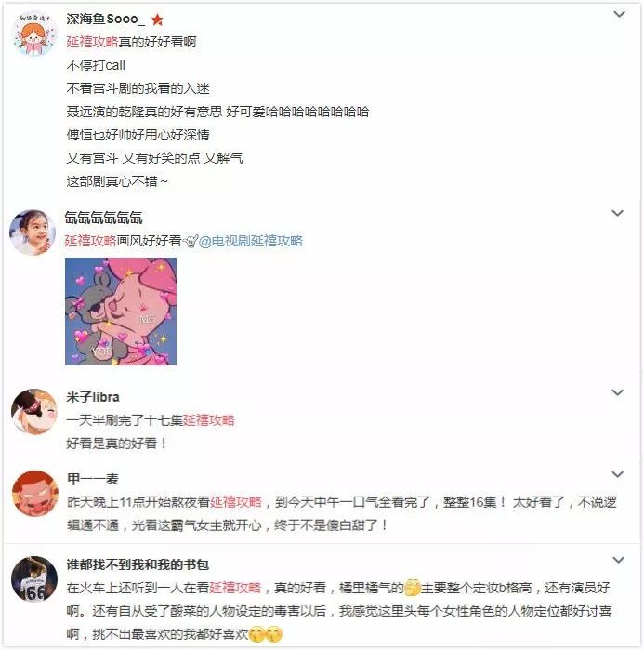Click the red star badge beside 深海鱼Sooo_
644x650 pixels.
(x=157, y=20)
